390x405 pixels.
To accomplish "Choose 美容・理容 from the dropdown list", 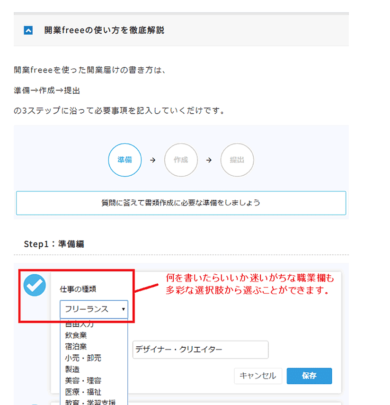I will tap(83, 381).
